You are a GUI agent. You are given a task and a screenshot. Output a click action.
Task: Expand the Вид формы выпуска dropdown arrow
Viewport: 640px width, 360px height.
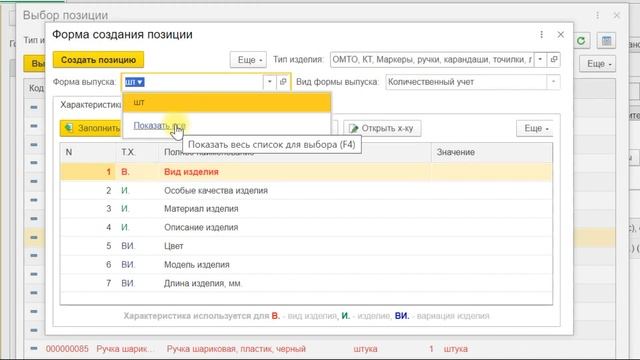tap(553, 82)
